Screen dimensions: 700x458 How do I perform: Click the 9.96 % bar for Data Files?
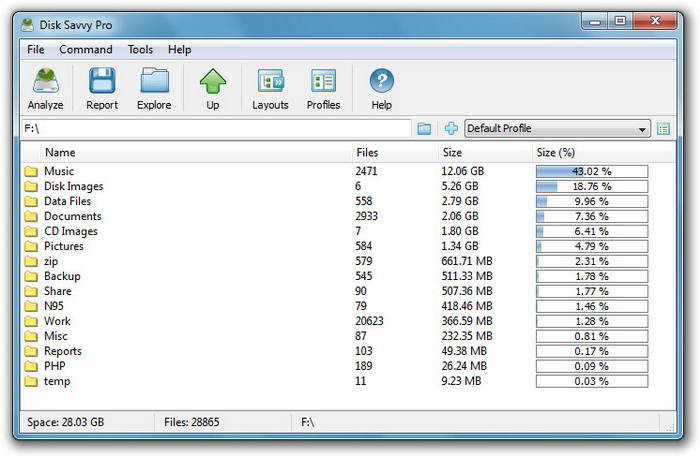point(592,201)
